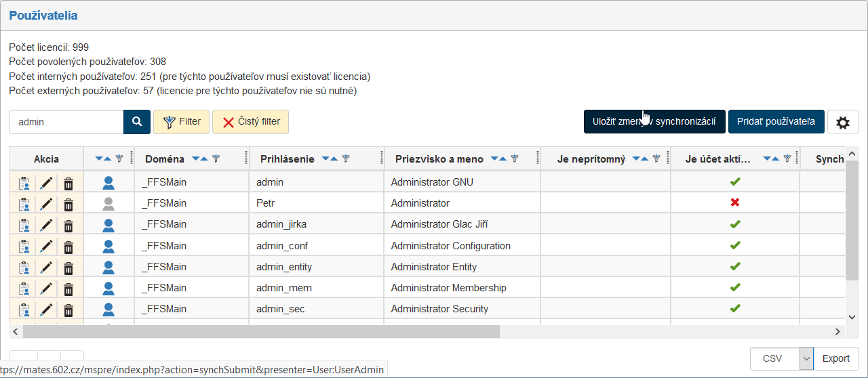Click the admin search input field
Screen dimensions: 868x378
66,122
